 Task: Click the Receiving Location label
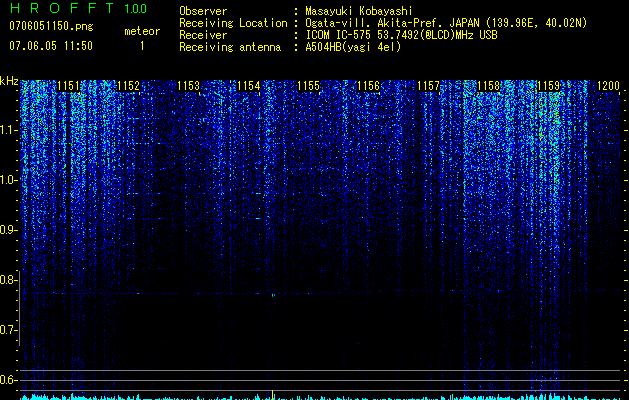(233, 23)
